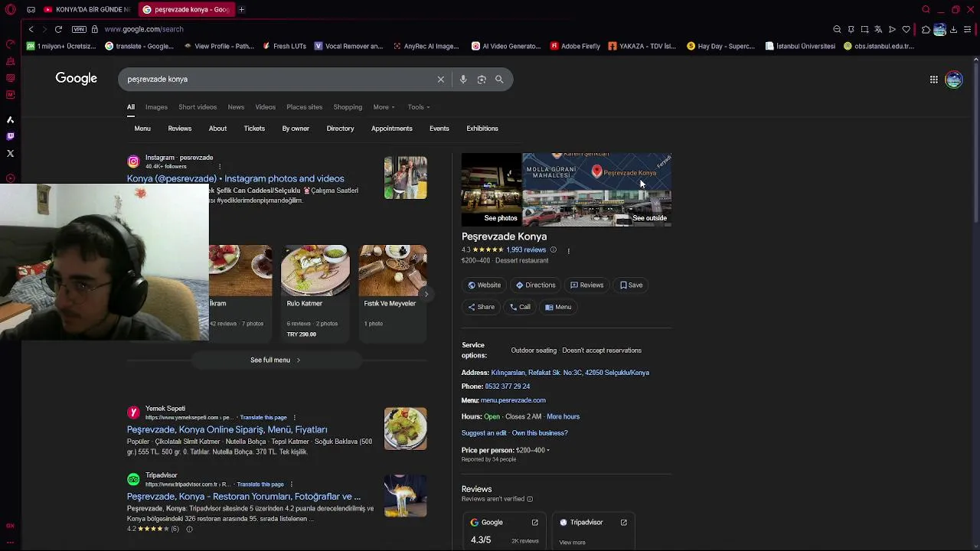This screenshot has height=551, width=980.
Task: Submit search with magnifier icon
Action: (499, 79)
